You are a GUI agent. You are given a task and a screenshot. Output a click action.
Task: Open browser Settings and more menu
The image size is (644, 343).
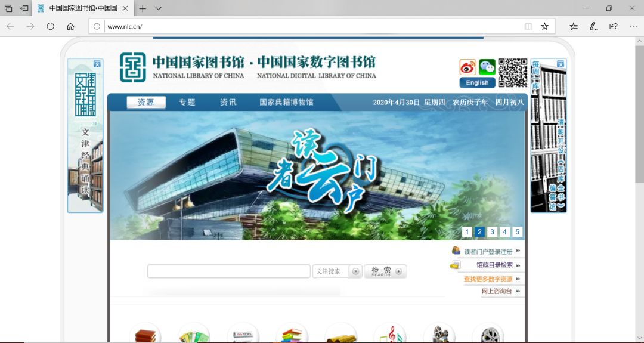(634, 26)
